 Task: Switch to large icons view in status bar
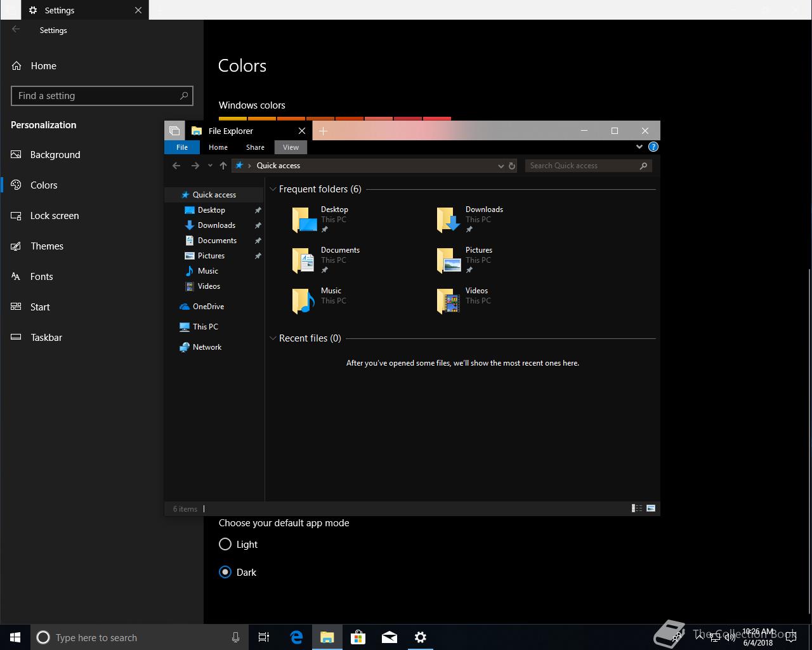650,508
